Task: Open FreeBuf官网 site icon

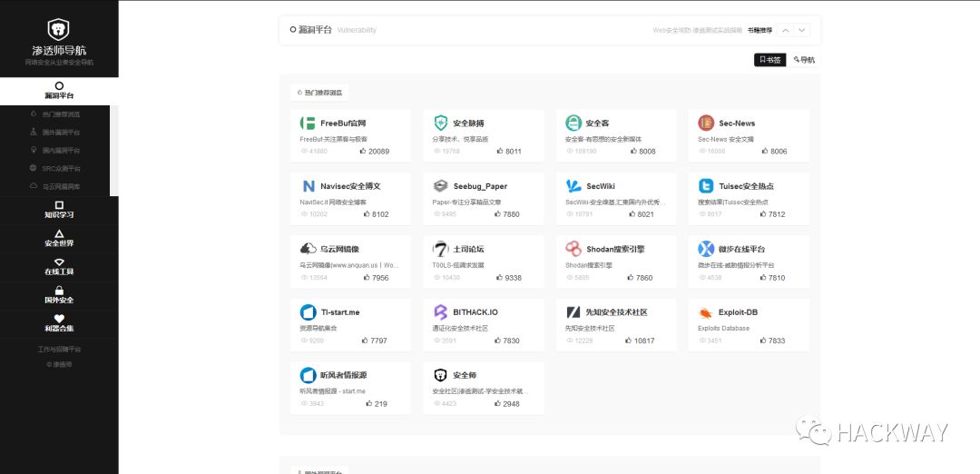Action: tap(308, 123)
